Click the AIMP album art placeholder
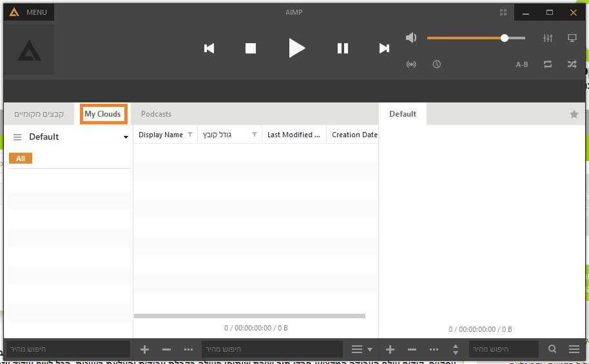 click(29, 50)
